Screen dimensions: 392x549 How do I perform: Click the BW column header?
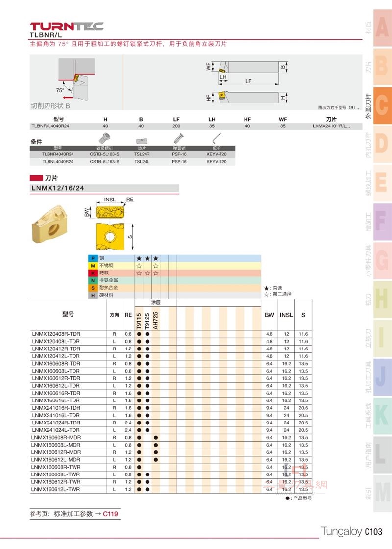pos(269,315)
